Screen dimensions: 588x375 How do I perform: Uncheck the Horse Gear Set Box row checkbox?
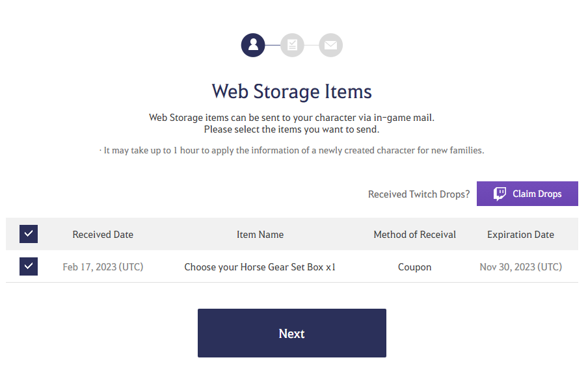[29, 266]
